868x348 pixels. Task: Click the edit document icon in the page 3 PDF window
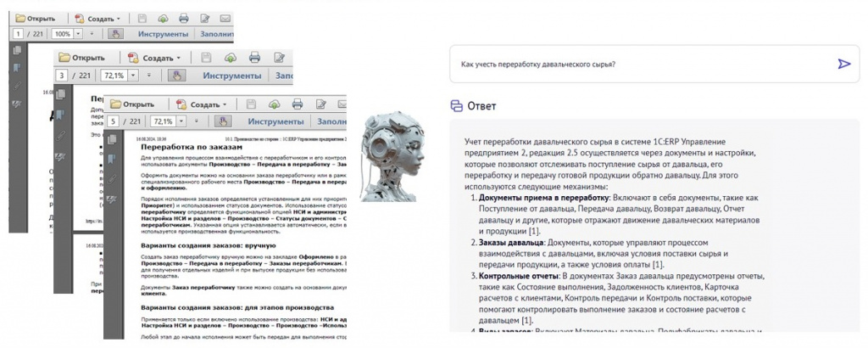tap(280, 58)
